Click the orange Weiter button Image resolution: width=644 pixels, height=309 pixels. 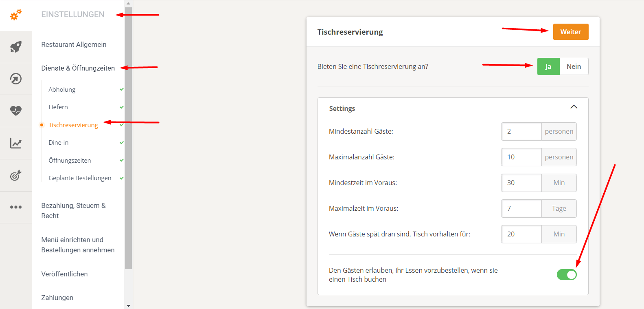pos(570,32)
